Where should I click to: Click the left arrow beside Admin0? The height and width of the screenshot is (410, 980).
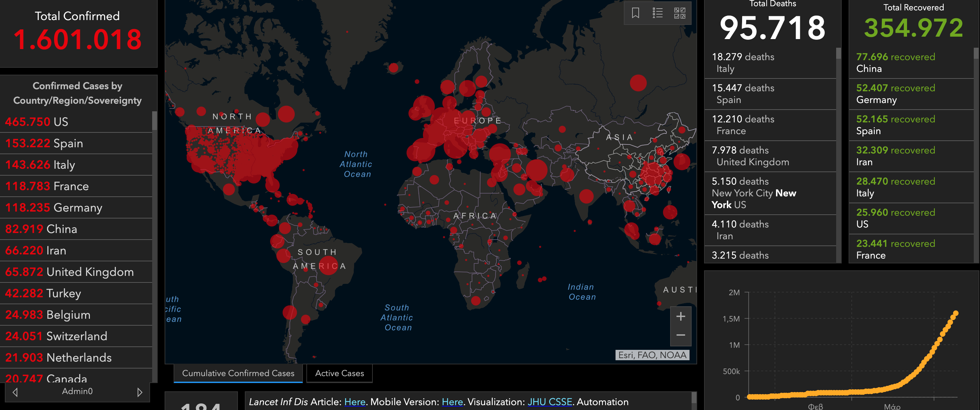15,392
